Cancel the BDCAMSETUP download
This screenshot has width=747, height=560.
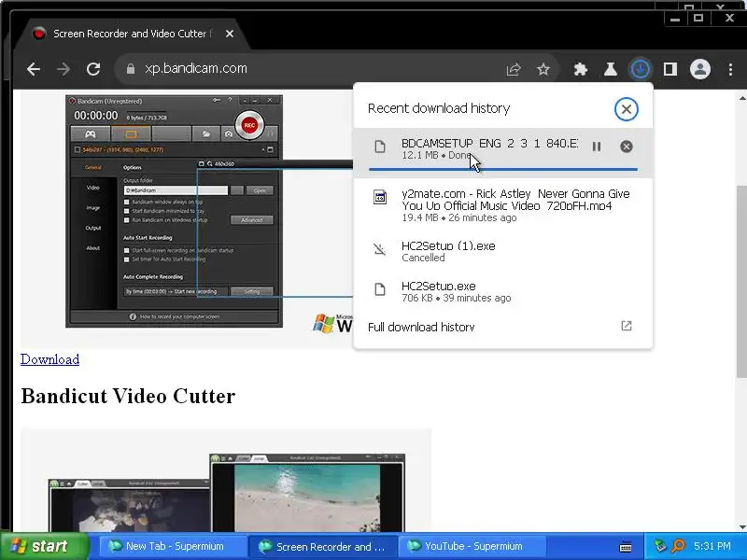pyautogui.click(x=627, y=147)
